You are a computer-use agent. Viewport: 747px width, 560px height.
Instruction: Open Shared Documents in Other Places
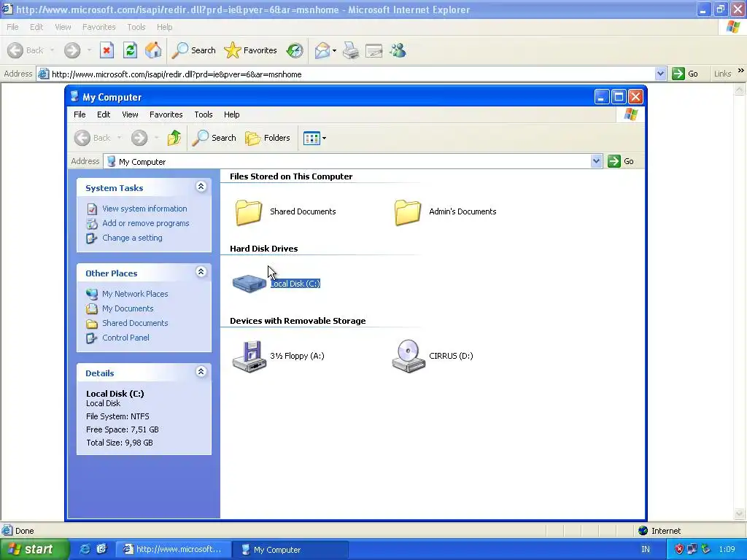click(135, 323)
